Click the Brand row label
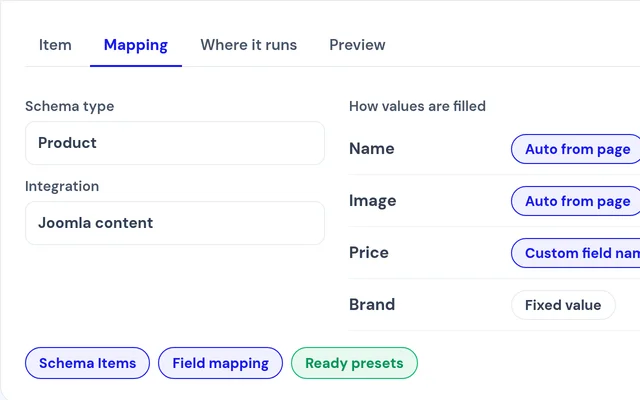This screenshot has width=640, height=400. (x=372, y=304)
